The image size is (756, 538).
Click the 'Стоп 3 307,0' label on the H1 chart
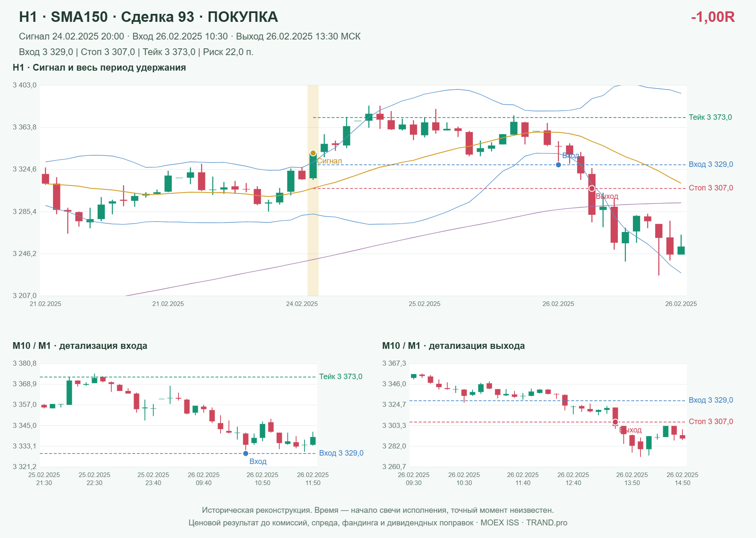(x=711, y=188)
